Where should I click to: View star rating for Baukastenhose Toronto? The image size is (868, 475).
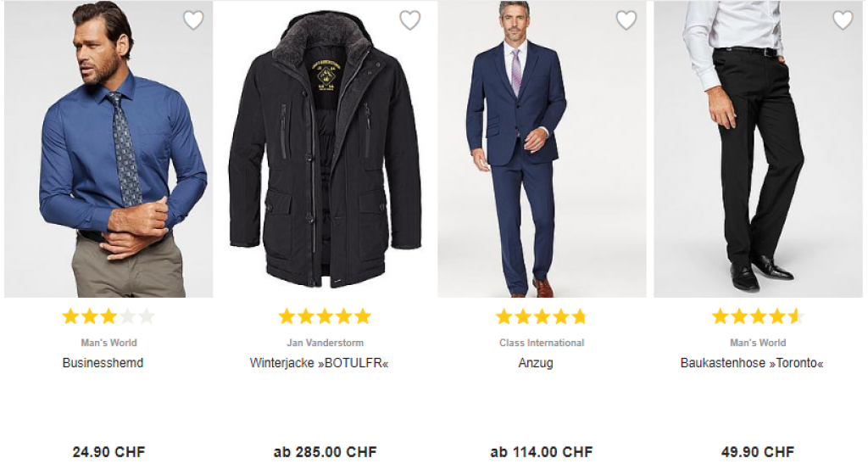[x=757, y=317]
